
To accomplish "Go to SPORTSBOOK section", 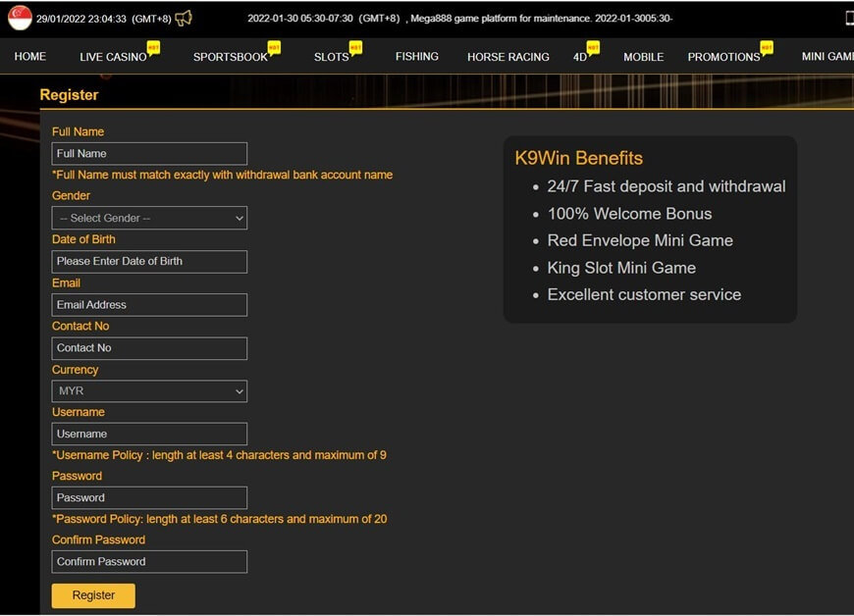I will click(x=231, y=57).
